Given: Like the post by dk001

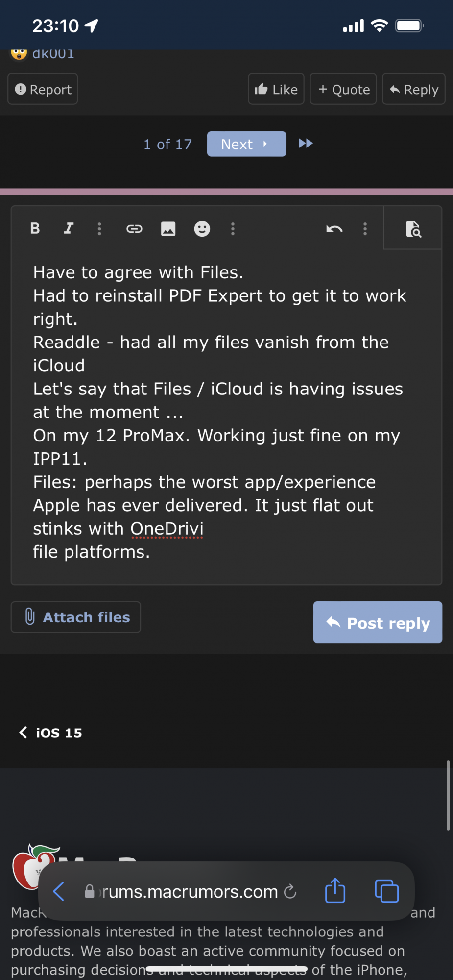Looking at the screenshot, I should tap(276, 89).
